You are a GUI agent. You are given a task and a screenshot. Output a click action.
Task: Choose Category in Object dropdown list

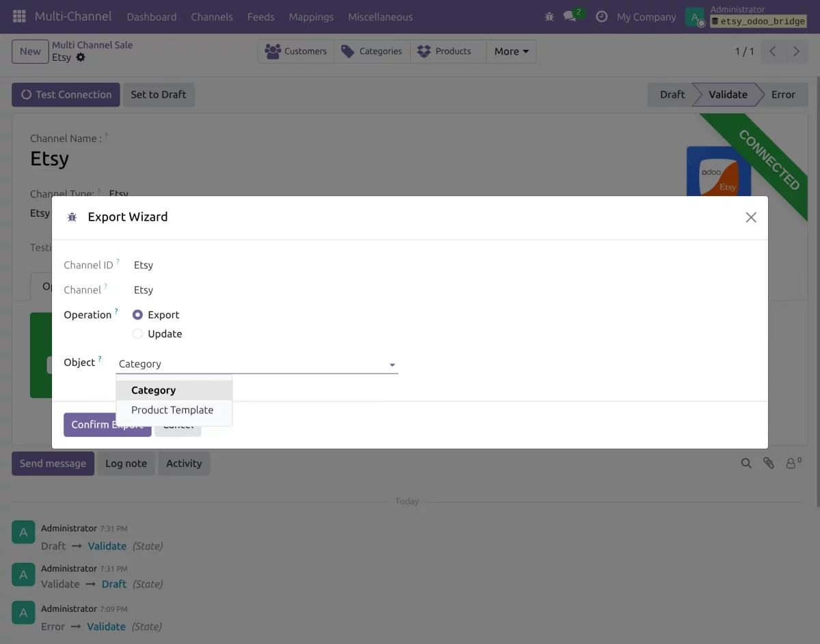point(174,390)
